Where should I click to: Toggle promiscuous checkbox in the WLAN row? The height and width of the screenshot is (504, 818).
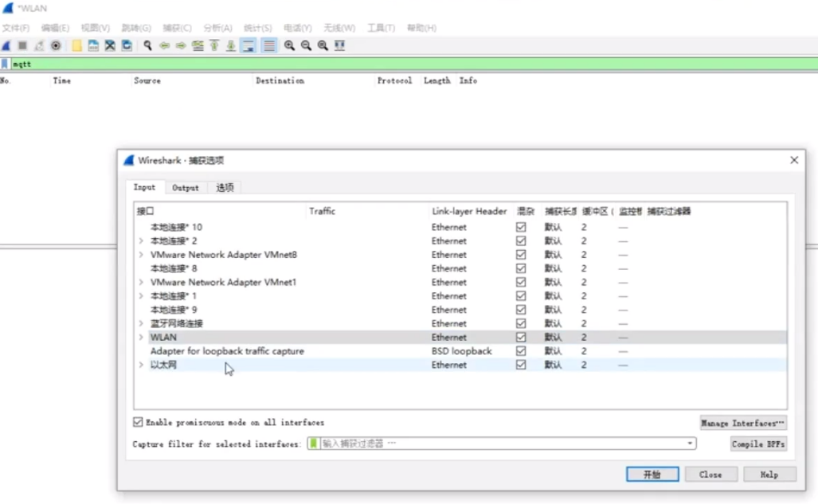521,338
